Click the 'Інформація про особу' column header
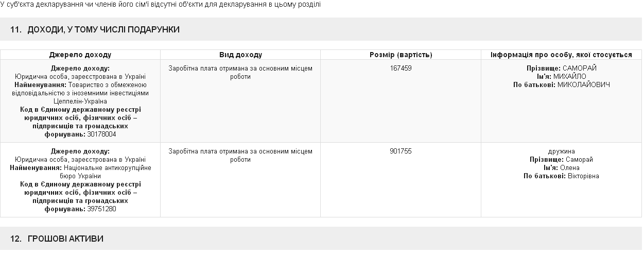 (x=561, y=55)
